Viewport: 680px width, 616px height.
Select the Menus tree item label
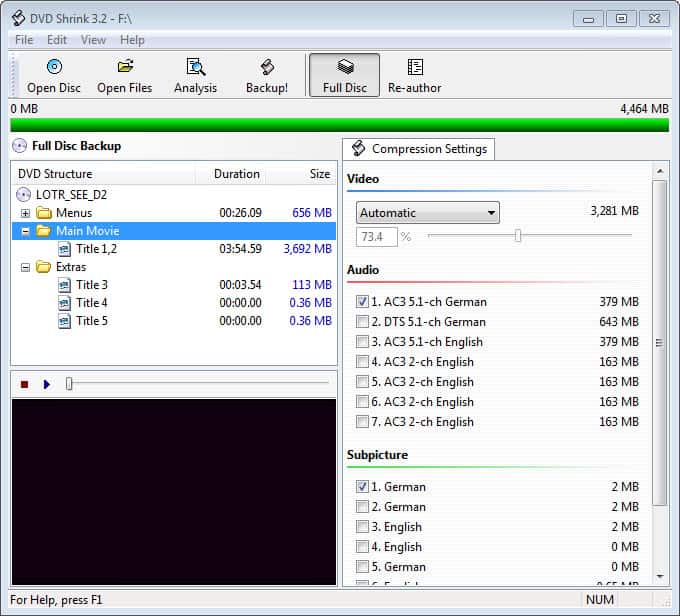point(74,213)
